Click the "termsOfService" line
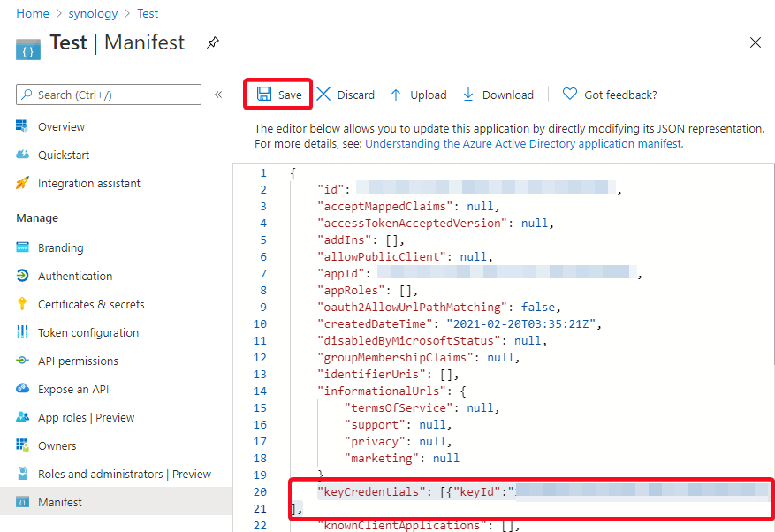Image resolution: width=775 pixels, height=532 pixels. (x=422, y=407)
